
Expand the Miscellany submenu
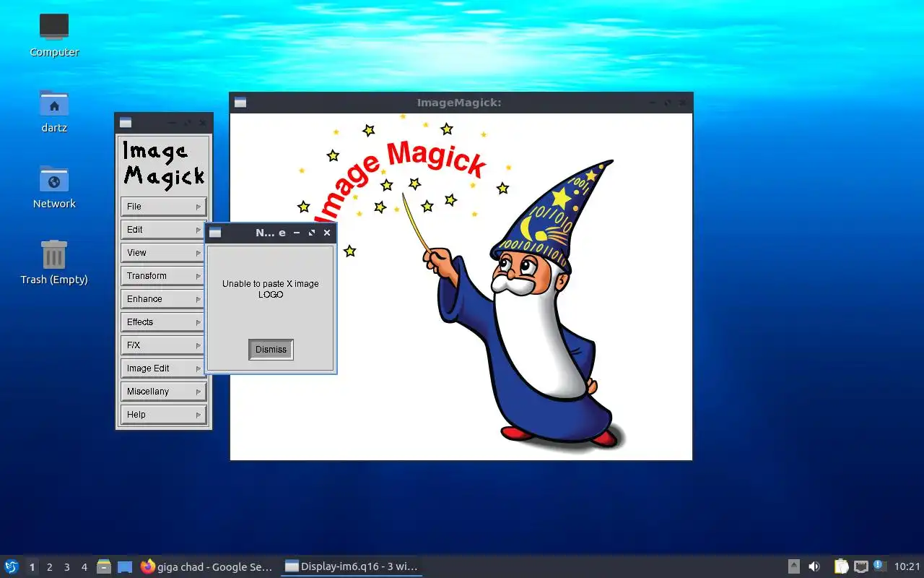164,392
